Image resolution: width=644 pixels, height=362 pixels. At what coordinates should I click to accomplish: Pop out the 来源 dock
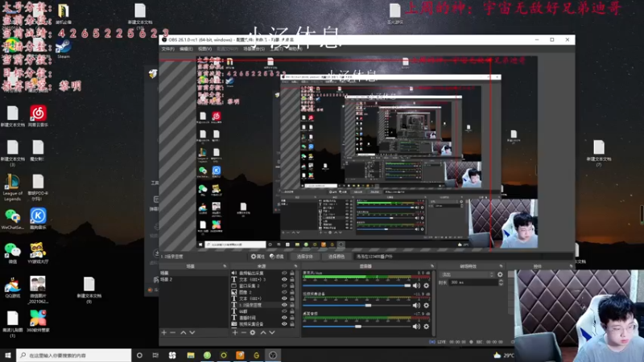(295, 266)
